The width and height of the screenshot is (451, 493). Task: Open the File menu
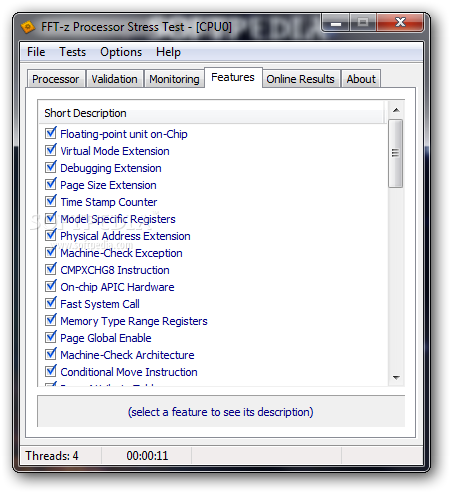(36, 52)
